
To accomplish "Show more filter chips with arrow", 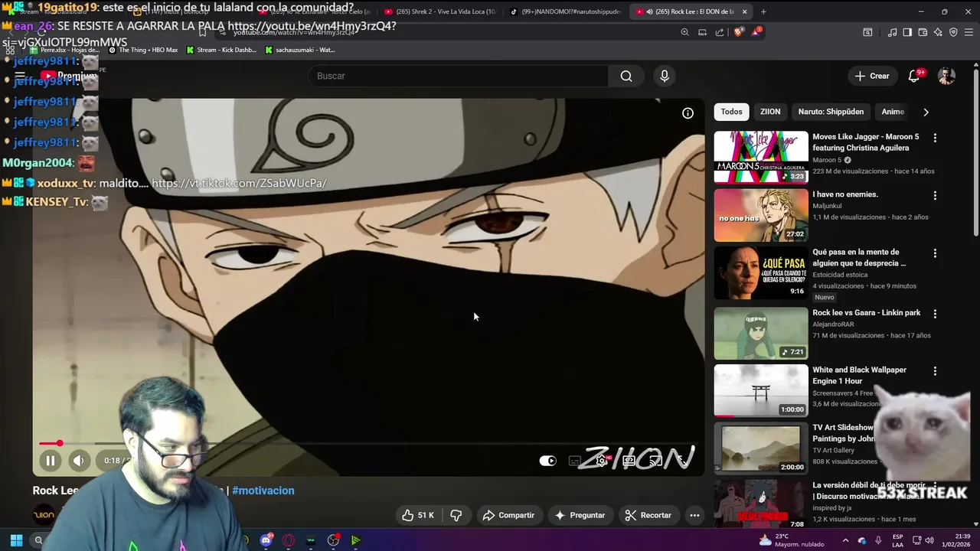I will tap(926, 112).
